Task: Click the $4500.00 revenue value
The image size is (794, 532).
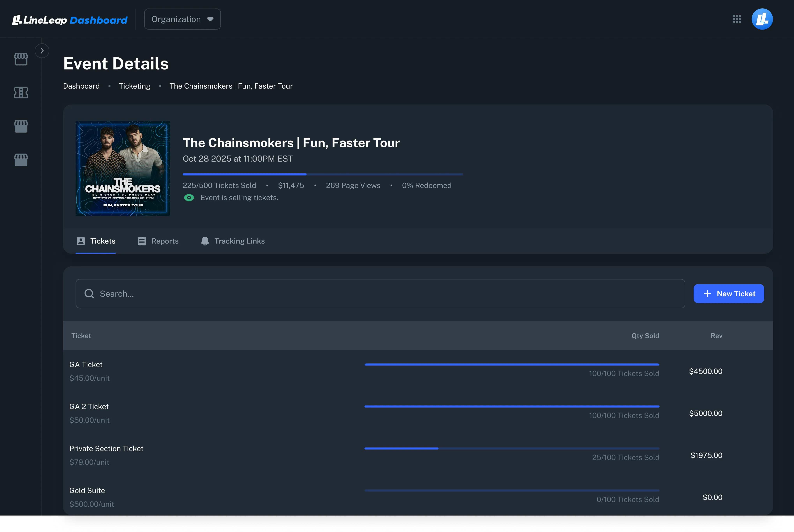Action: 705,372
